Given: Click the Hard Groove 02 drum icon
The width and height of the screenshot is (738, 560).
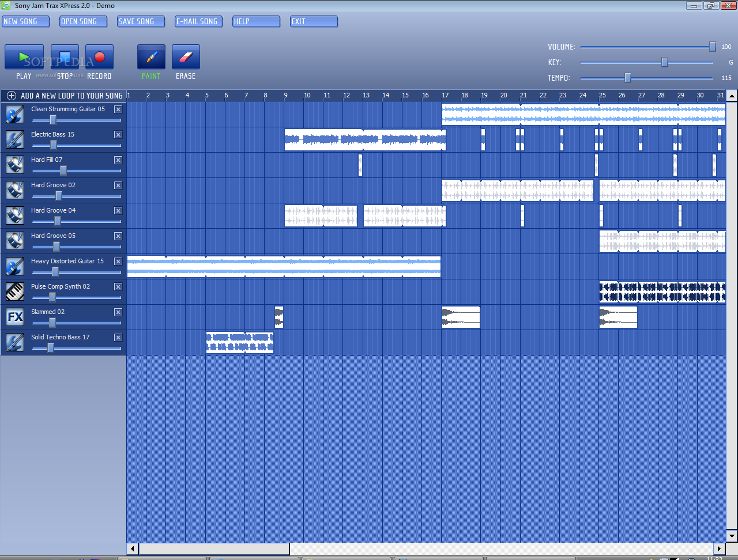Looking at the screenshot, I should coord(15,190).
